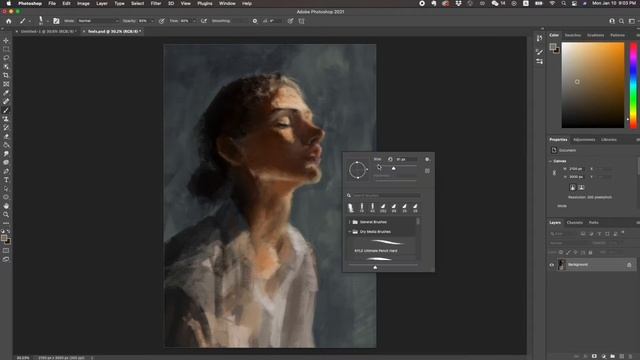Collapse the Dry Media Brushes folder
640x360 pixels.
pos(350,232)
